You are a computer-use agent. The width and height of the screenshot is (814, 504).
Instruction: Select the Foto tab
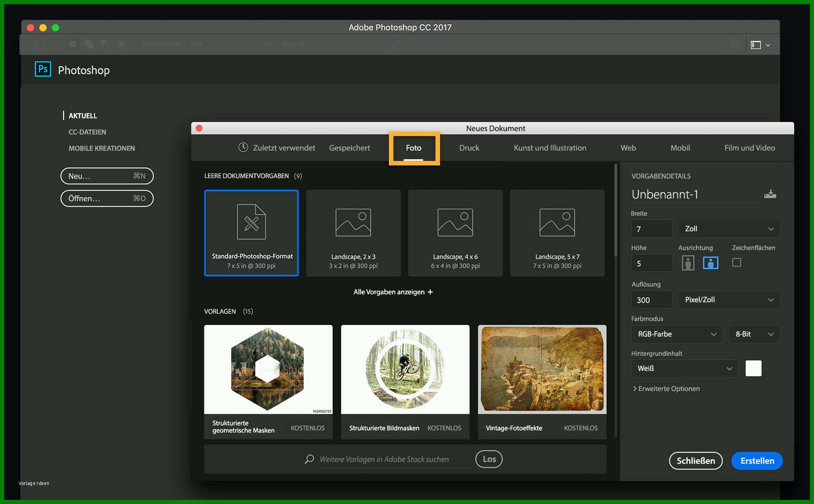(413, 148)
